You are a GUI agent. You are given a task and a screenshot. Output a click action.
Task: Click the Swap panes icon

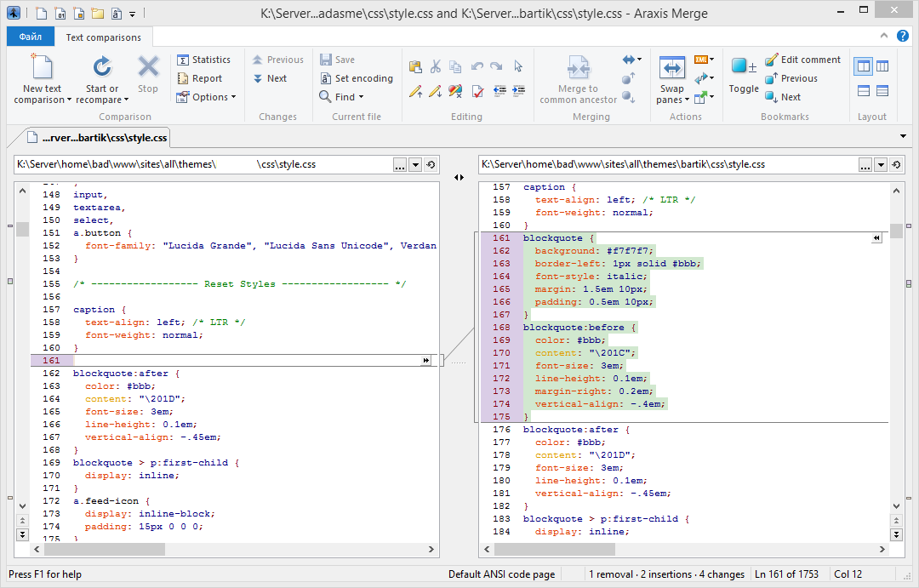pos(671,68)
